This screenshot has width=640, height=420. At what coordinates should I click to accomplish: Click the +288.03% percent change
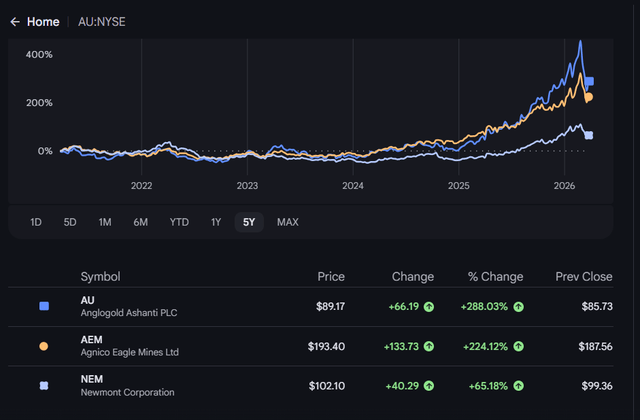pyautogui.click(x=484, y=307)
